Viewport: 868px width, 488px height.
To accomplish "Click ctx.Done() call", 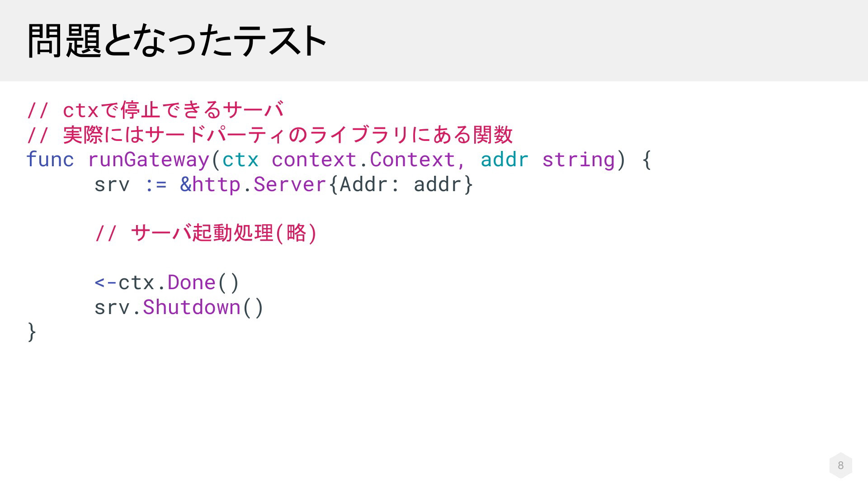I will click(x=179, y=283).
